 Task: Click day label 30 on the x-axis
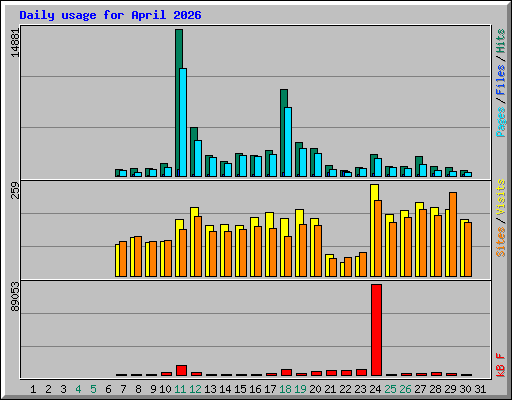(x=465, y=389)
